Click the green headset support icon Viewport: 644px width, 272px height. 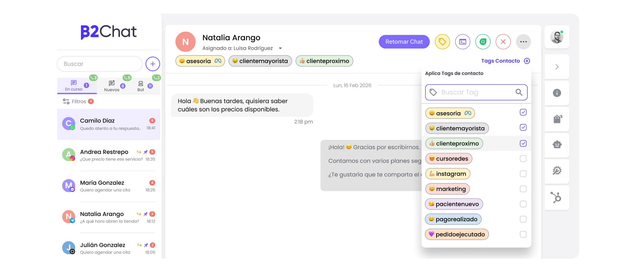[483, 42]
